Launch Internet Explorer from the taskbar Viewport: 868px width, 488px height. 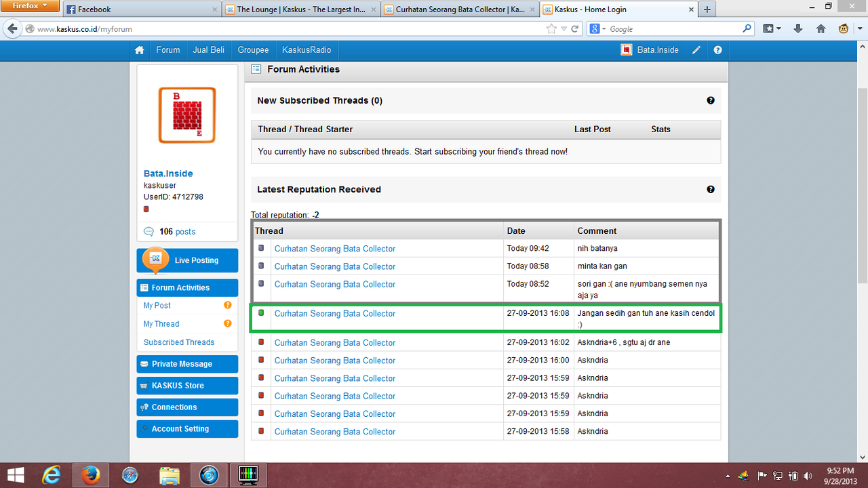52,476
